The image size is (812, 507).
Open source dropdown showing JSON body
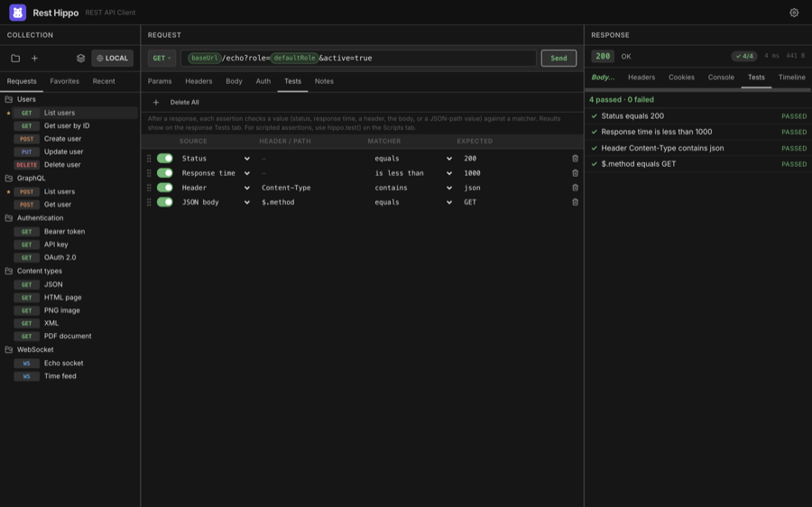coord(216,202)
